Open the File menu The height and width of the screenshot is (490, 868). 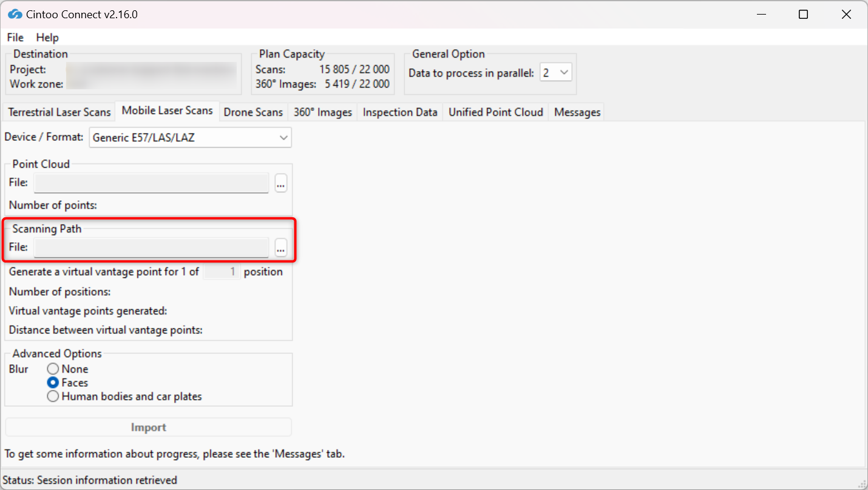(15, 38)
